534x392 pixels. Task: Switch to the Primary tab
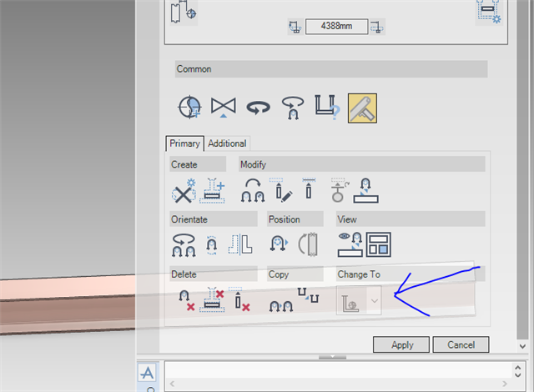click(184, 143)
